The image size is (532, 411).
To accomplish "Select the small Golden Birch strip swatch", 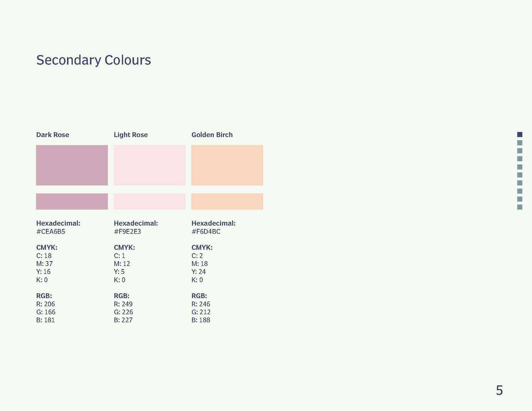I will tap(227, 201).
